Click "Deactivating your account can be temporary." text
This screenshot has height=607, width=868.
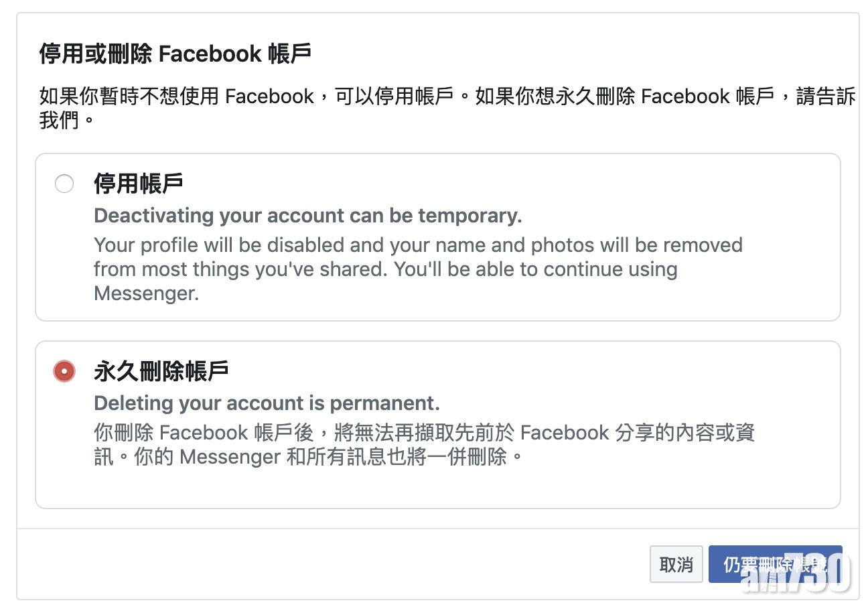(x=307, y=216)
